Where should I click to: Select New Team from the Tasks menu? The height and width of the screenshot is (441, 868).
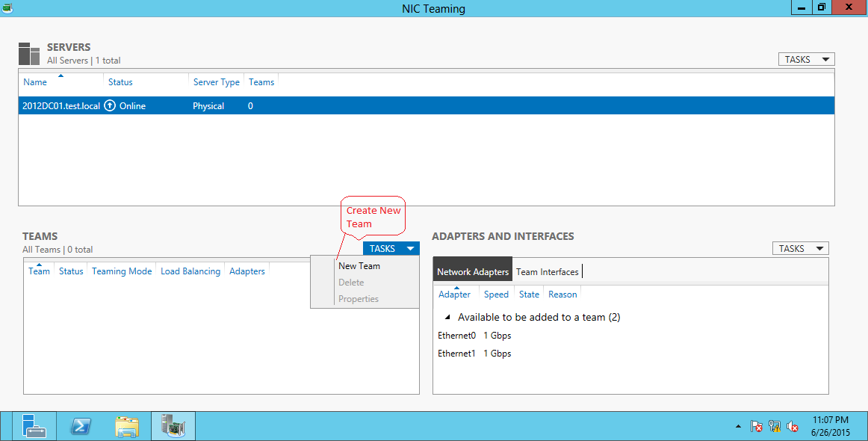coord(359,265)
